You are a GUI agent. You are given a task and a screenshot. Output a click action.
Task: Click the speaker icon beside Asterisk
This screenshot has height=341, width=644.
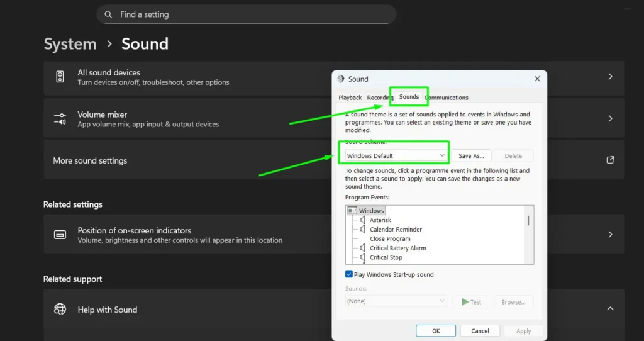[362, 220]
